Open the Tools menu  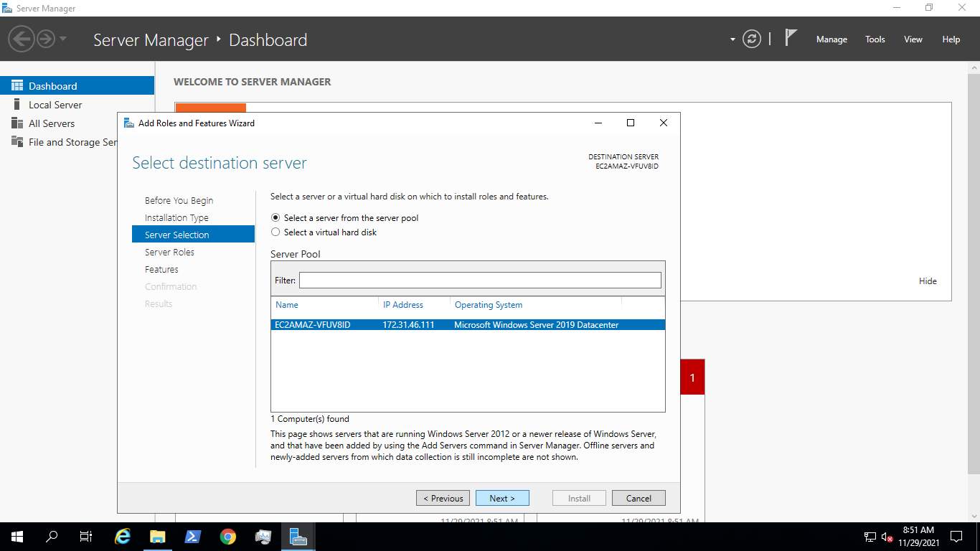tap(875, 39)
